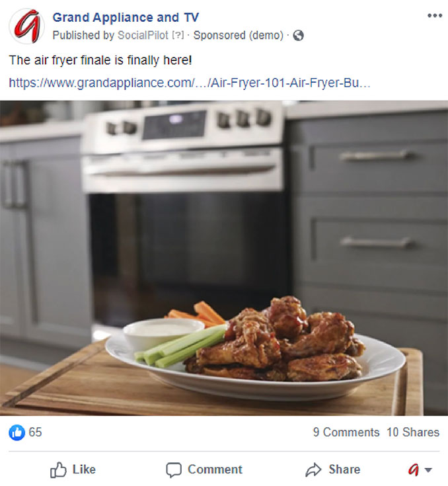This screenshot has height=486, width=448.
Task: Open the chicken wings post image
Action: pyautogui.click(x=224, y=258)
